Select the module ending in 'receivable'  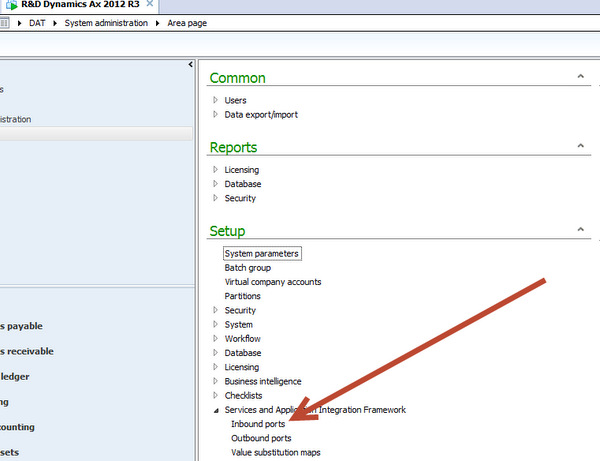(x=26, y=351)
